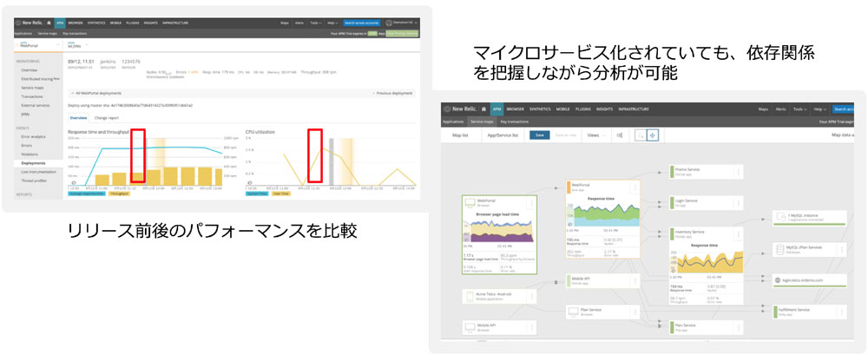This screenshot has width=868, height=355.
Task: Click All WebPortal deployments link
Action: click(x=96, y=93)
